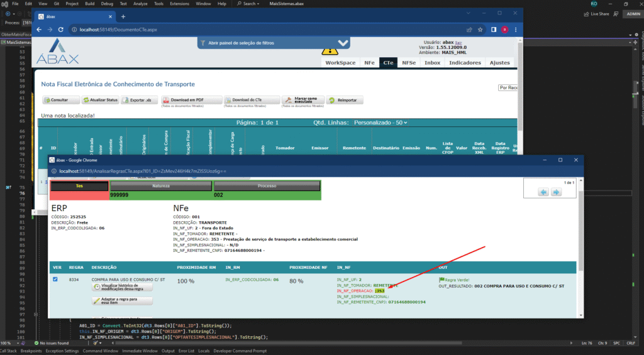The height and width of the screenshot is (355, 644).
Task: Open the Indicadores tab
Action: pyautogui.click(x=465, y=63)
